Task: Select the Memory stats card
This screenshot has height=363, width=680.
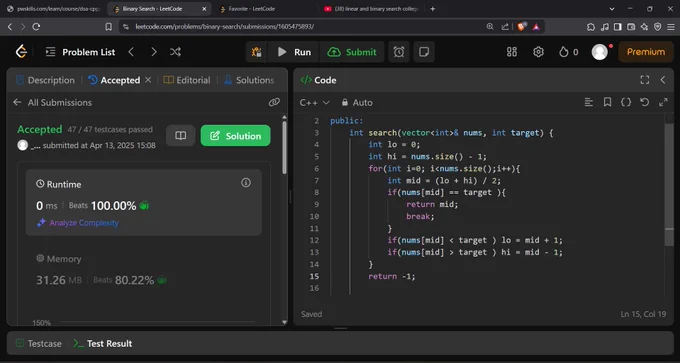Action: click(144, 271)
